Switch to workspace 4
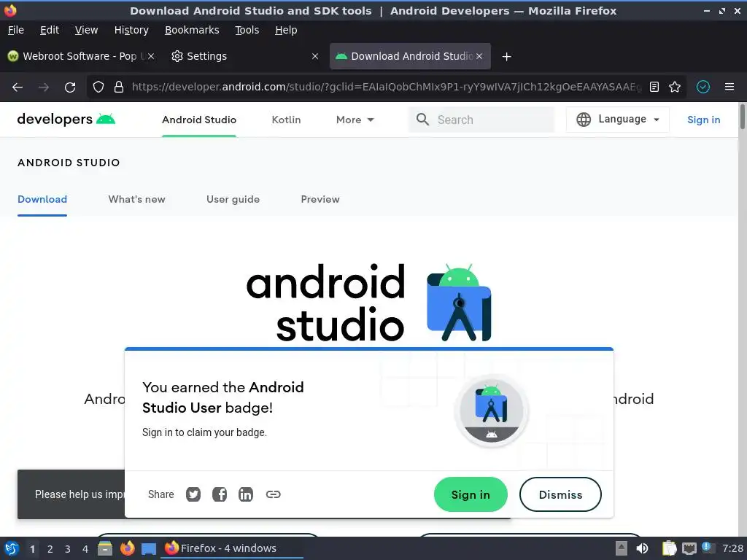 pos(85,549)
